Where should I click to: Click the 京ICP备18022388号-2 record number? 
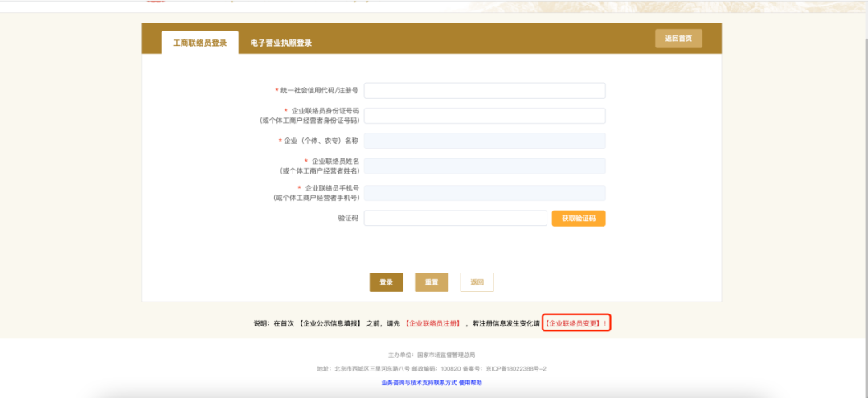coord(516,368)
